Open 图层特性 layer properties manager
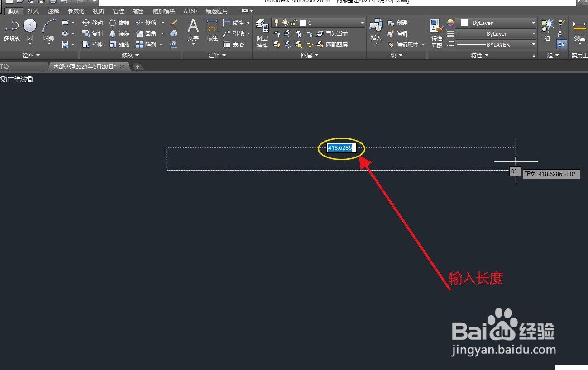Screen dimensions: 588x370 click(x=262, y=33)
